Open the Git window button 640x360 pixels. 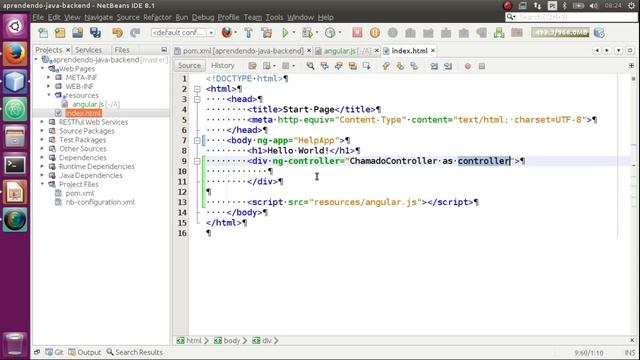point(54,352)
